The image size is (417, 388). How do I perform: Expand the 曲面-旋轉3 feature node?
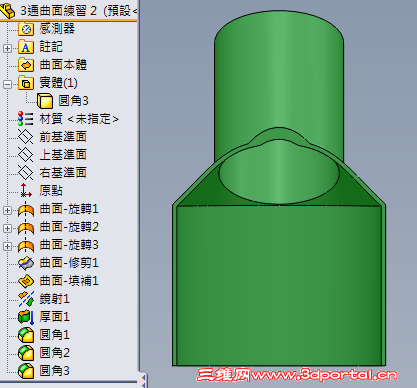(x=7, y=246)
